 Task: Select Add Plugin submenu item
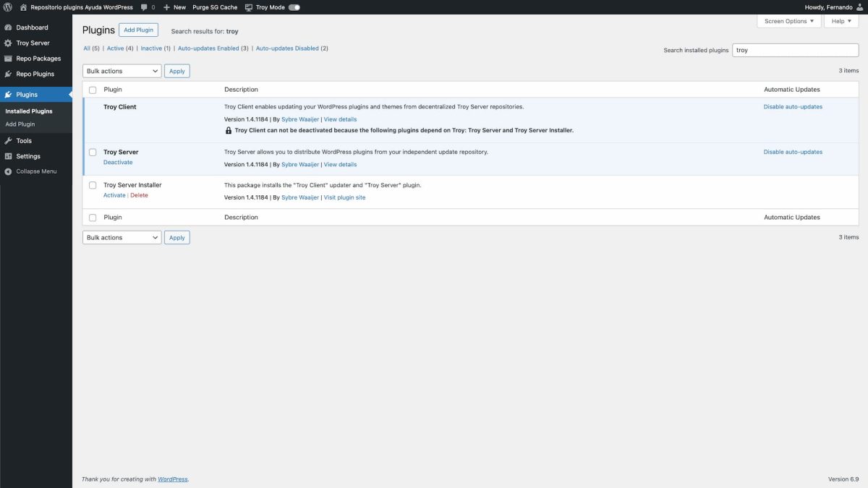[20, 124]
